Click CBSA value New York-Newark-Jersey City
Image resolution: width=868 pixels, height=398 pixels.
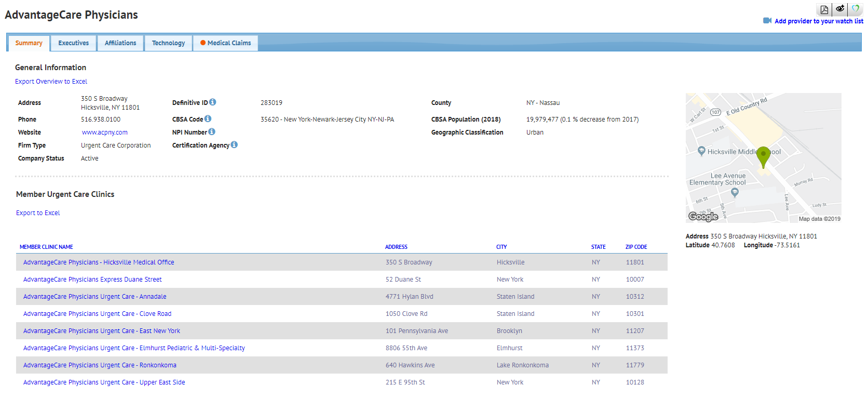pos(327,120)
